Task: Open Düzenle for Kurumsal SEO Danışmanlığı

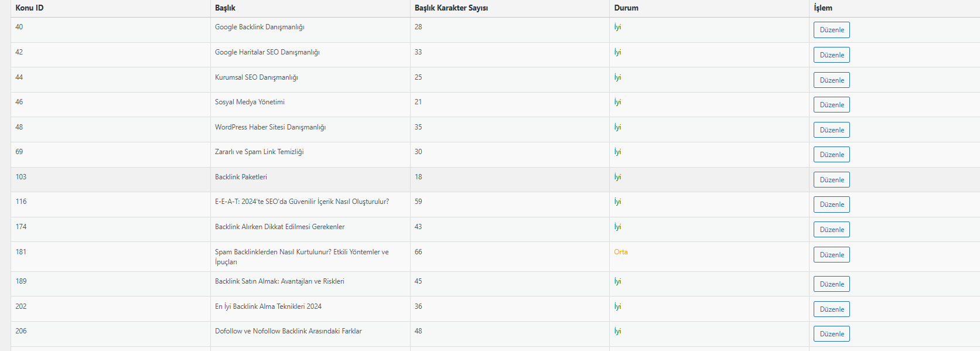Action: pos(831,80)
